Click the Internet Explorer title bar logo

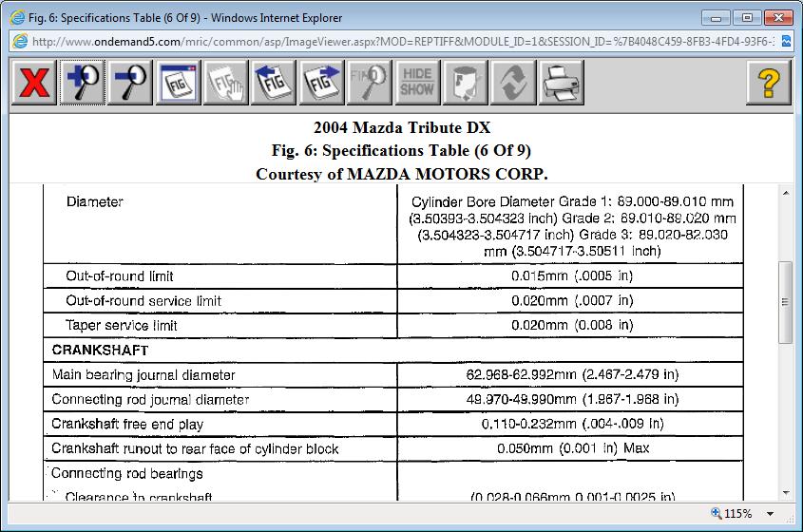coord(17,18)
